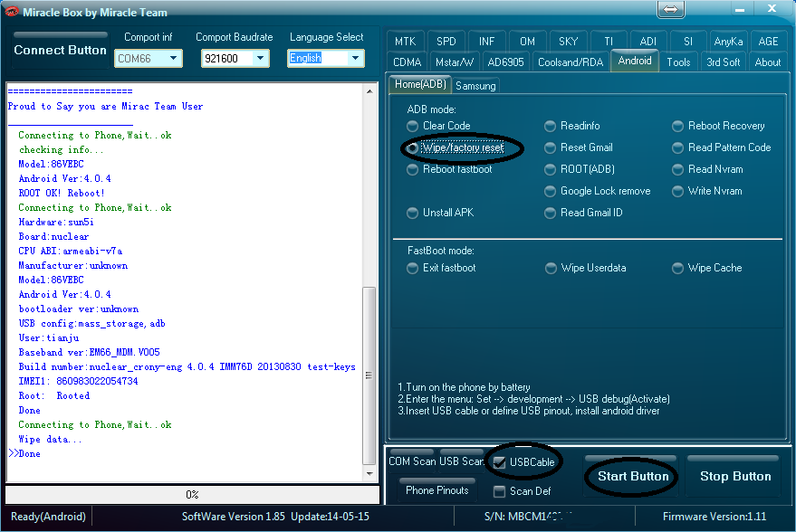Switch to the Coolsand/RDA tab
The height and width of the screenshot is (532, 796).
[x=571, y=62]
